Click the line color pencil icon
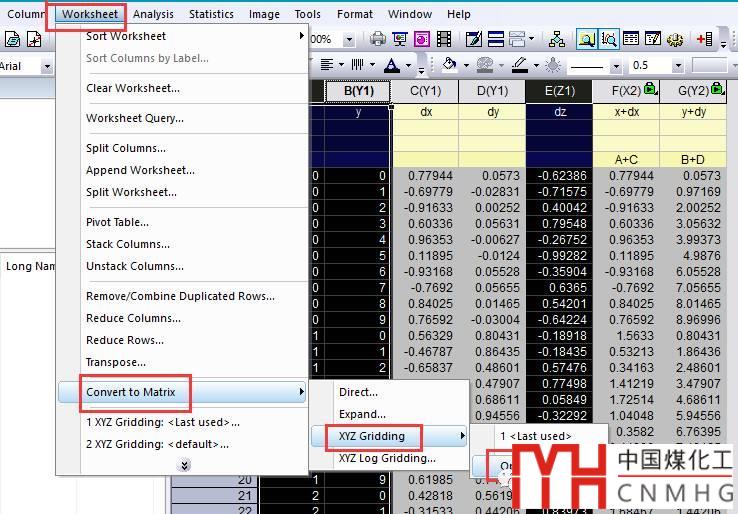The width and height of the screenshot is (738, 514). click(519, 66)
